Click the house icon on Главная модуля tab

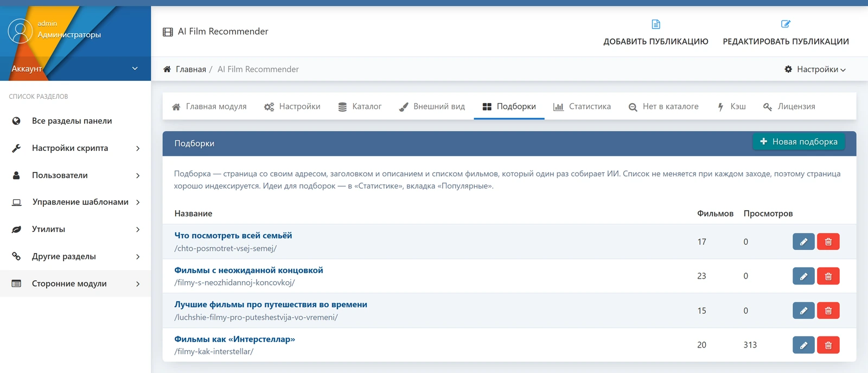(x=176, y=107)
